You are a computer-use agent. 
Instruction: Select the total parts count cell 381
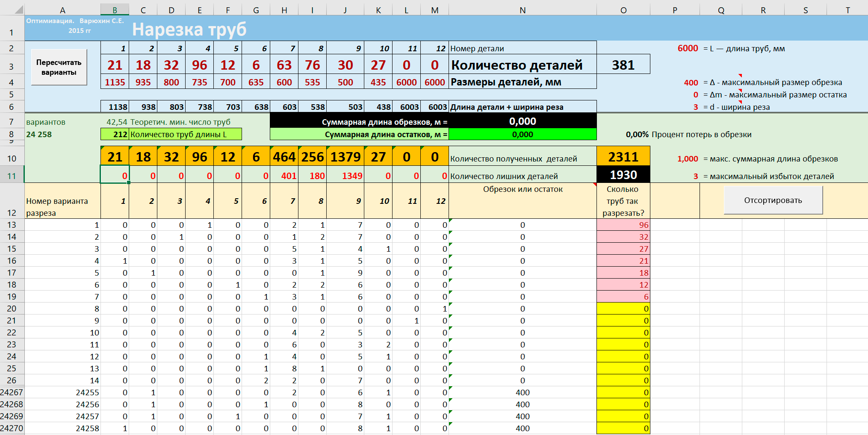[623, 65]
